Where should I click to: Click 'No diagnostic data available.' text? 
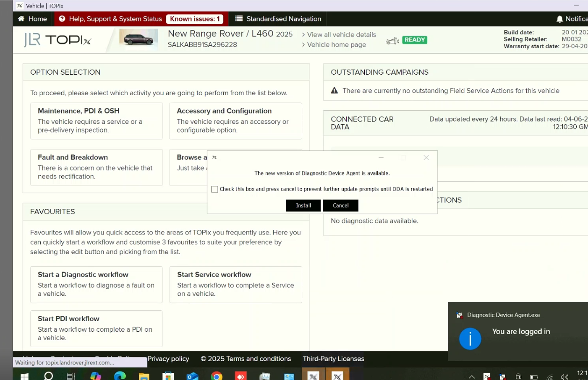pyautogui.click(x=374, y=221)
